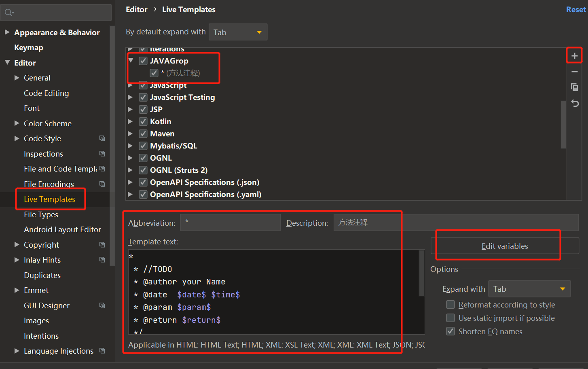
Task: Click the settings tree vertical scrollbar
Action: point(112,146)
